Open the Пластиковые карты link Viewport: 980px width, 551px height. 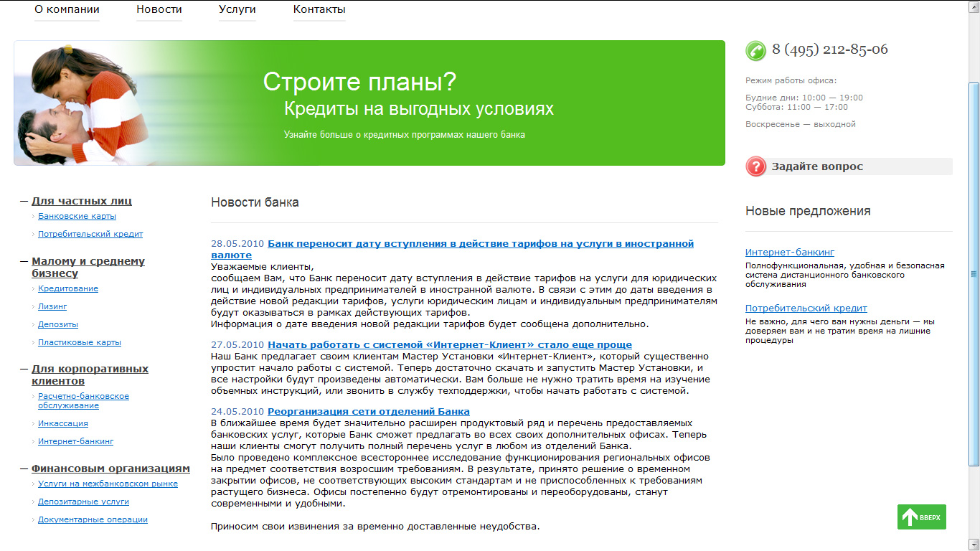[80, 342]
